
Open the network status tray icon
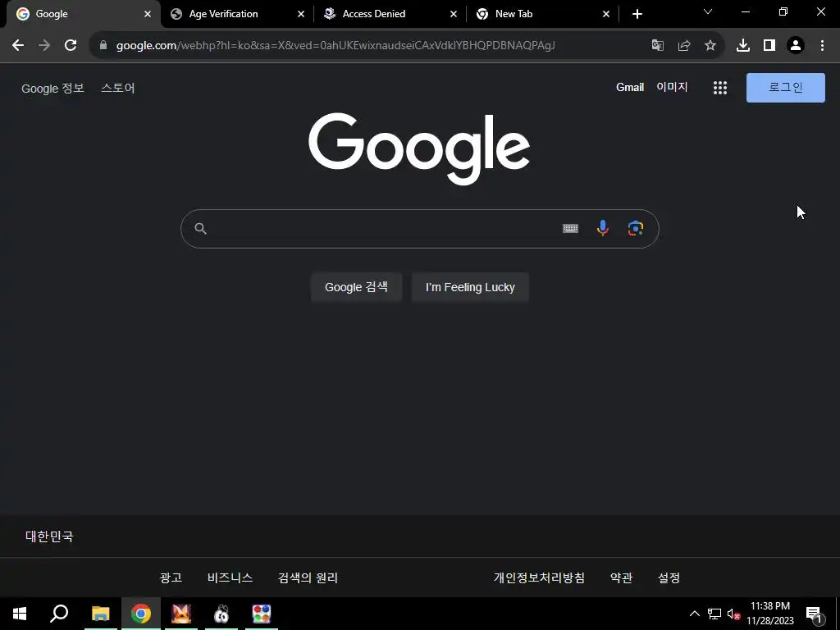coord(714,614)
